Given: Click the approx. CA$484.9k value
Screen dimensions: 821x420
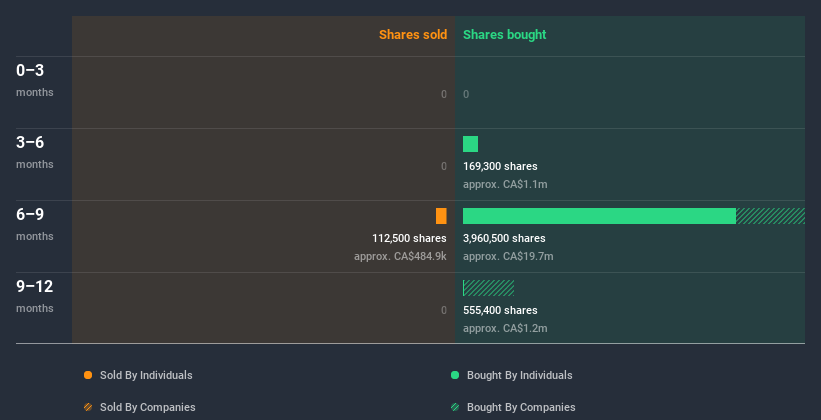Looking at the screenshot, I should [400, 257].
